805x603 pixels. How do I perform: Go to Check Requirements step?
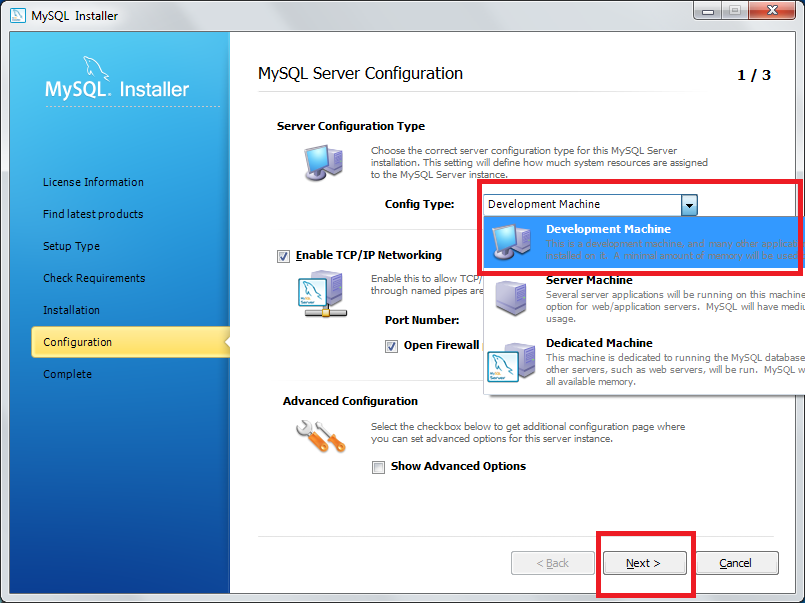coord(94,278)
